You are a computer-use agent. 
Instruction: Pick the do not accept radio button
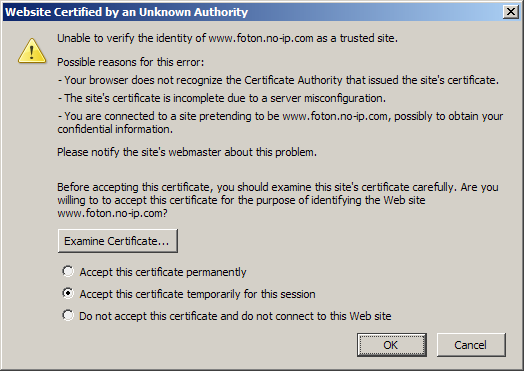point(68,315)
